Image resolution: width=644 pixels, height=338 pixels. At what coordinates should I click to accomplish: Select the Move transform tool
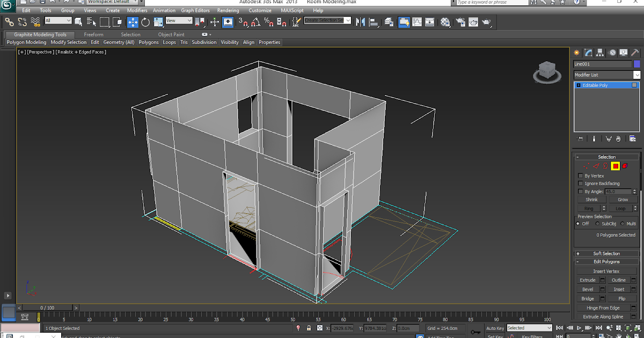[x=133, y=22]
